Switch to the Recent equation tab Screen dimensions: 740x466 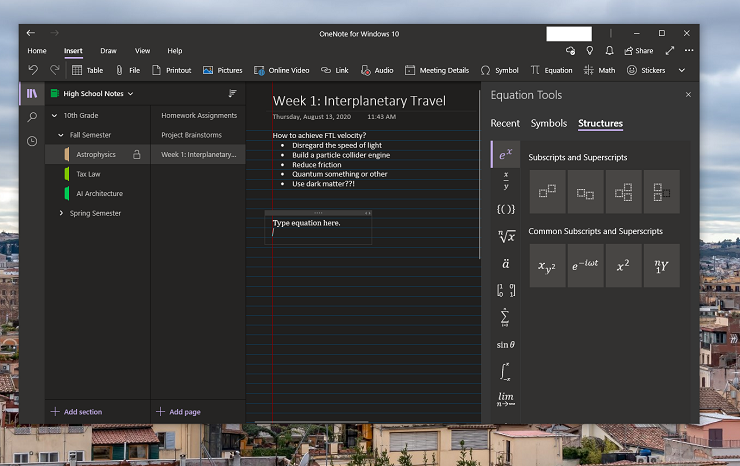click(x=505, y=123)
